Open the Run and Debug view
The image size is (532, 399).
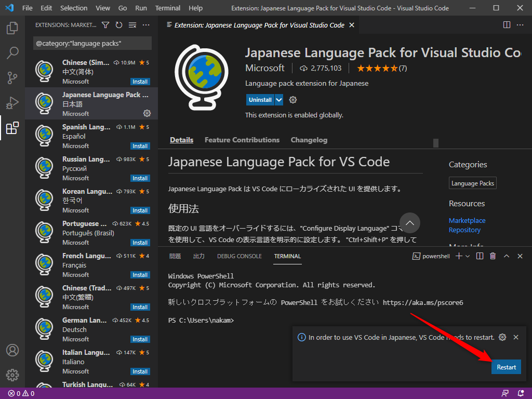pyautogui.click(x=12, y=103)
